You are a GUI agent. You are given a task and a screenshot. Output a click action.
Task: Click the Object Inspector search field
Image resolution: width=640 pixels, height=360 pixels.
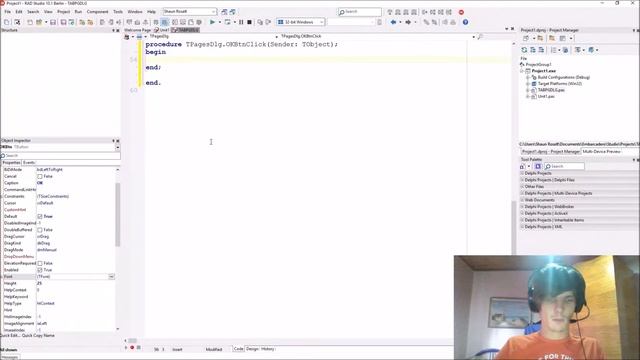point(60,156)
